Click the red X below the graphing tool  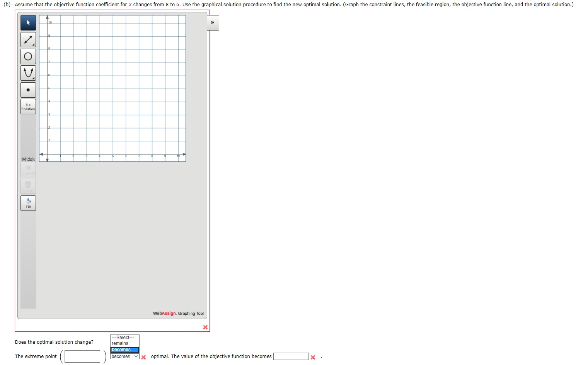click(205, 327)
